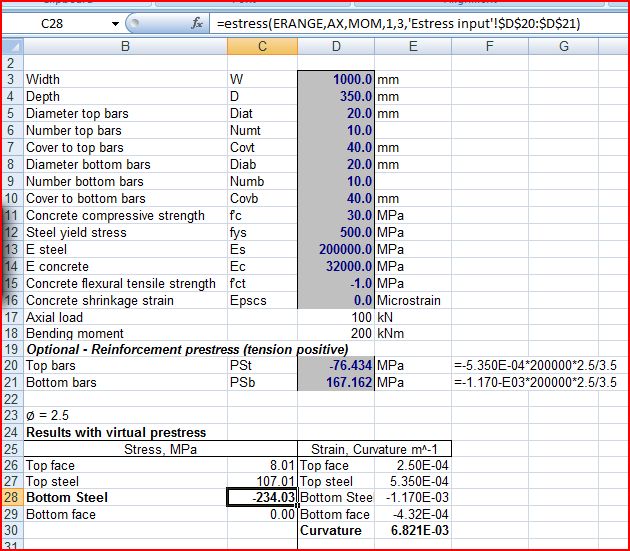Select the Bottom bars prestress value 167.162

pyautogui.click(x=336, y=383)
